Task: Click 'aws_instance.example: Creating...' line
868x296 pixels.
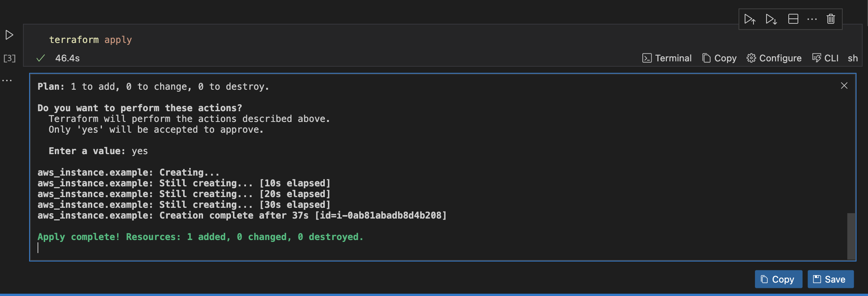Action: [x=128, y=173]
